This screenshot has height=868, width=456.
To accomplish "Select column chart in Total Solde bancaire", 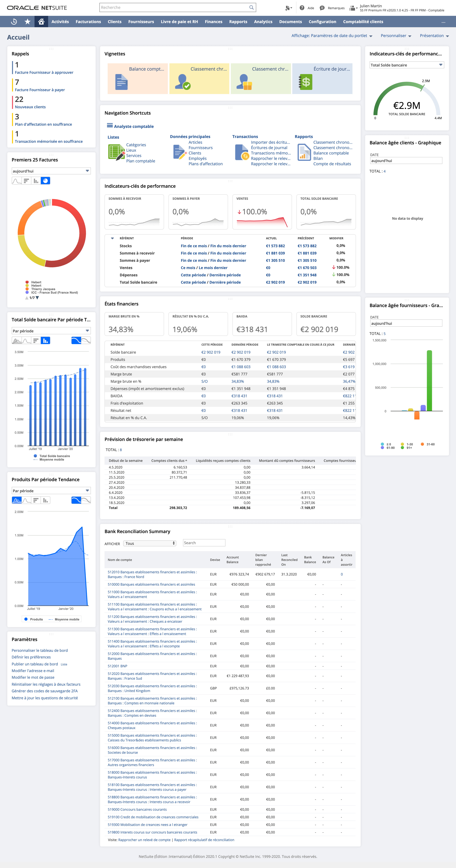I will [45, 341].
